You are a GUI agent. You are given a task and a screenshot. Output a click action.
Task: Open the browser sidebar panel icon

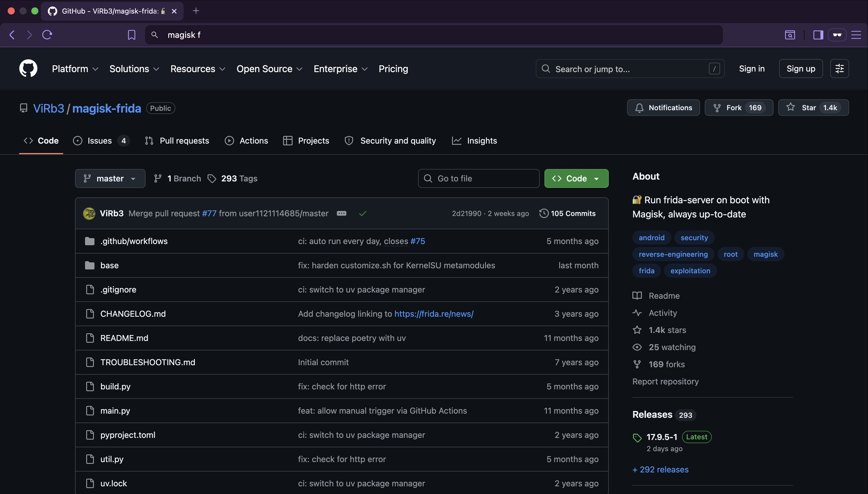[818, 35]
